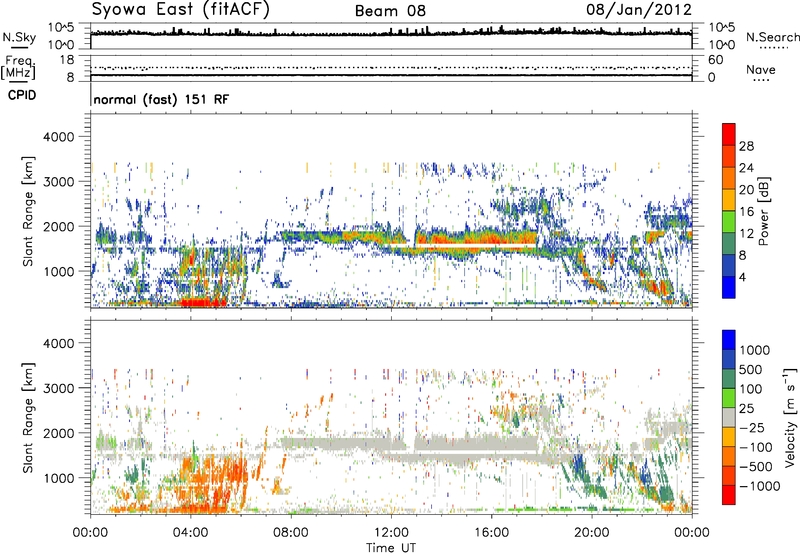This screenshot has width=800, height=554.
Task: Click the '20:00' time tick label
Action: point(591,533)
